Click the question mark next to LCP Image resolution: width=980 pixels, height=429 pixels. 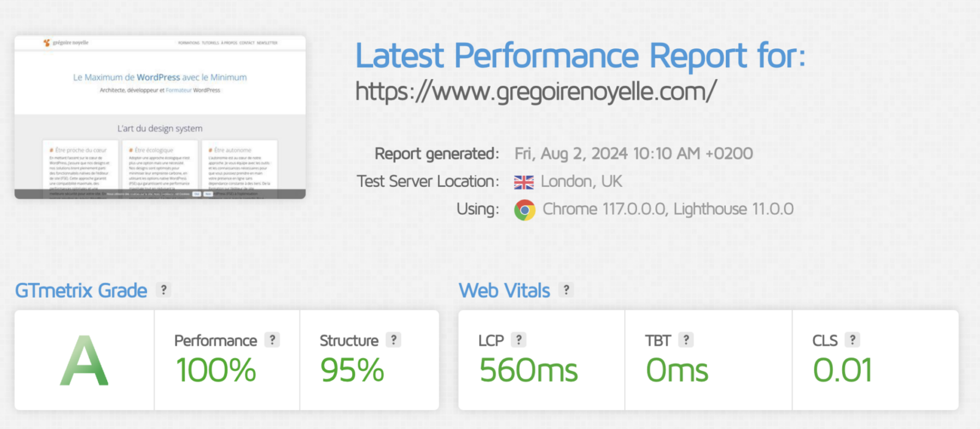[519, 340]
